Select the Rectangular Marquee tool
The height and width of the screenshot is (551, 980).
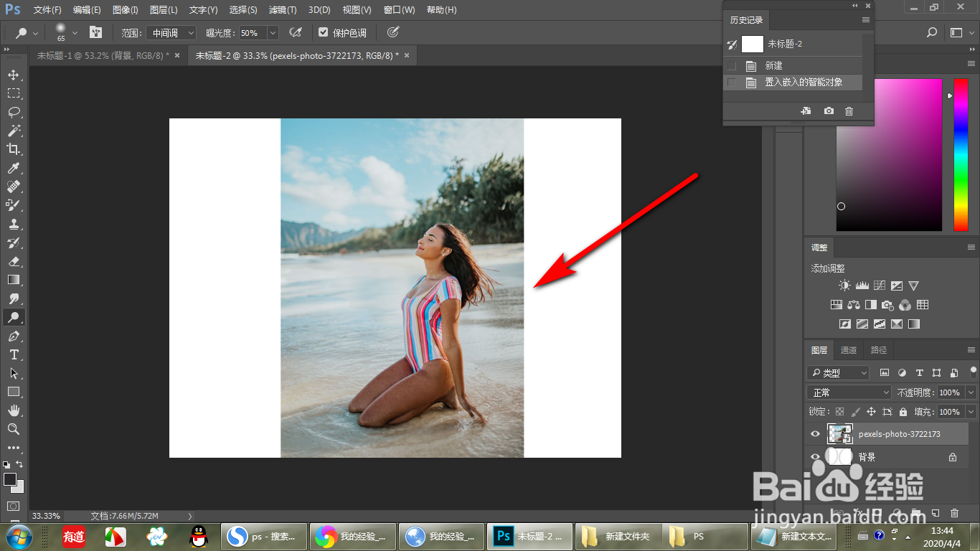pyautogui.click(x=14, y=93)
